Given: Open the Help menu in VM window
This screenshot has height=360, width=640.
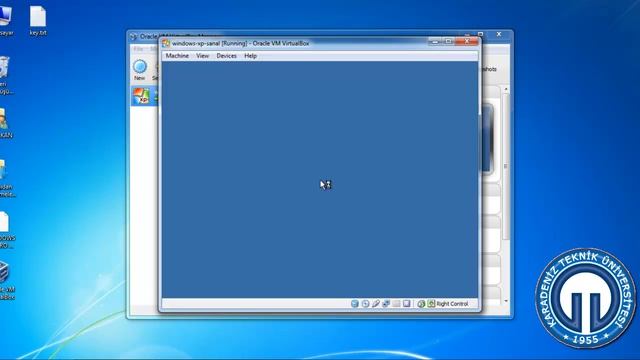Looking at the screenshot, I should coord(250,56).
